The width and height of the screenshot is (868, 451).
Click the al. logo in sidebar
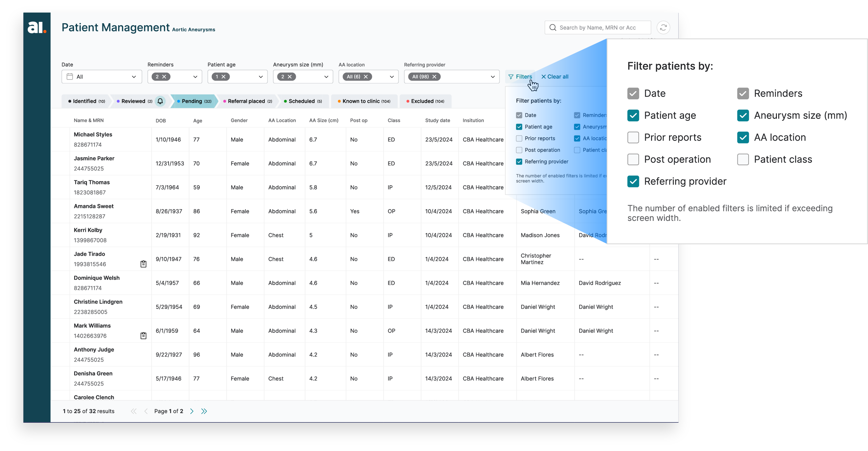pos(37,27)
